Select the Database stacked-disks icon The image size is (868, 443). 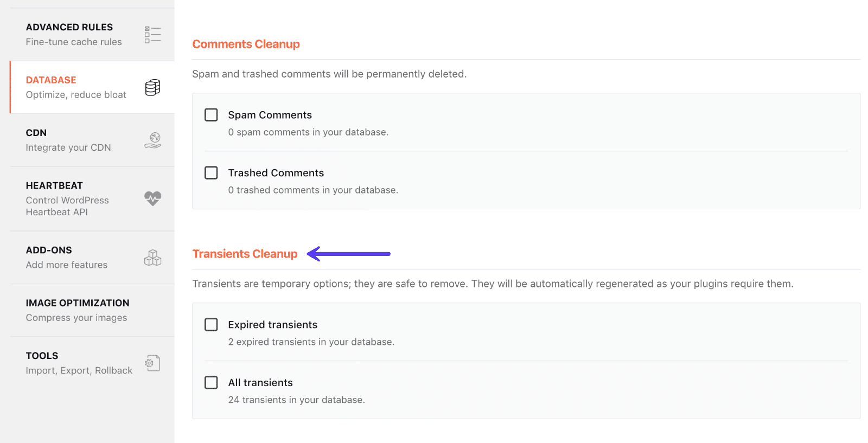tap(152, 87)
